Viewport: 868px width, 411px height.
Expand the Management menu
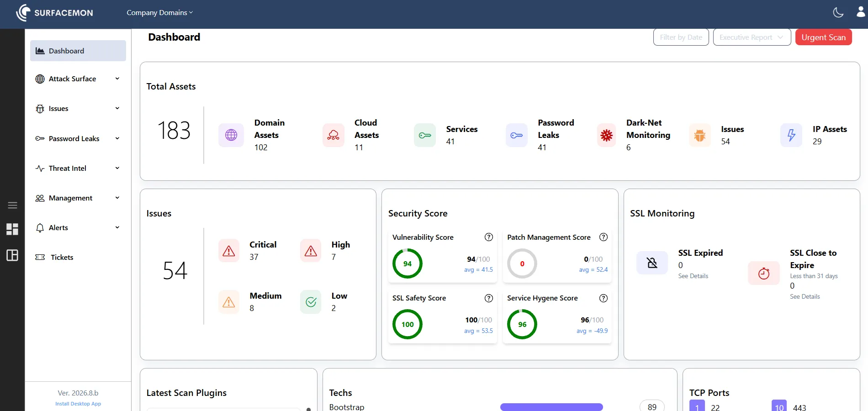tap(78, 198)
